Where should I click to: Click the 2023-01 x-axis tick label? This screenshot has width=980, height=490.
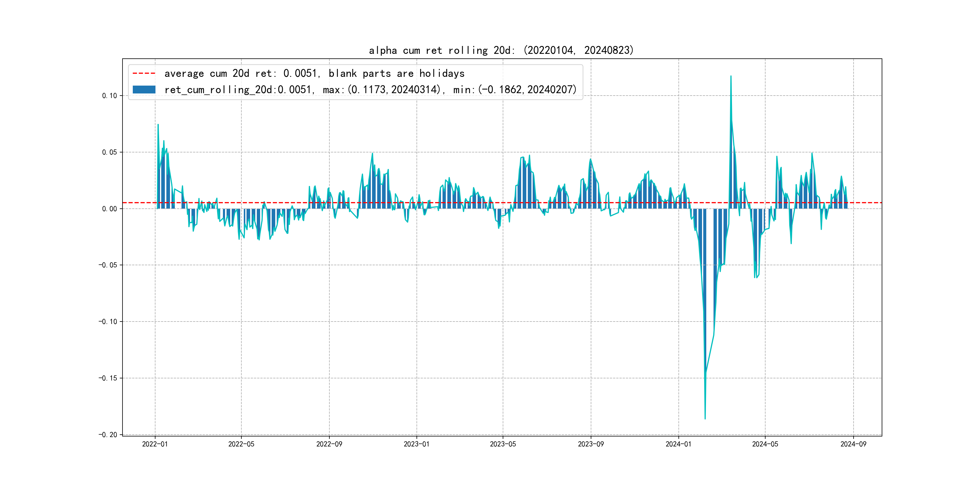click(416, 444)
